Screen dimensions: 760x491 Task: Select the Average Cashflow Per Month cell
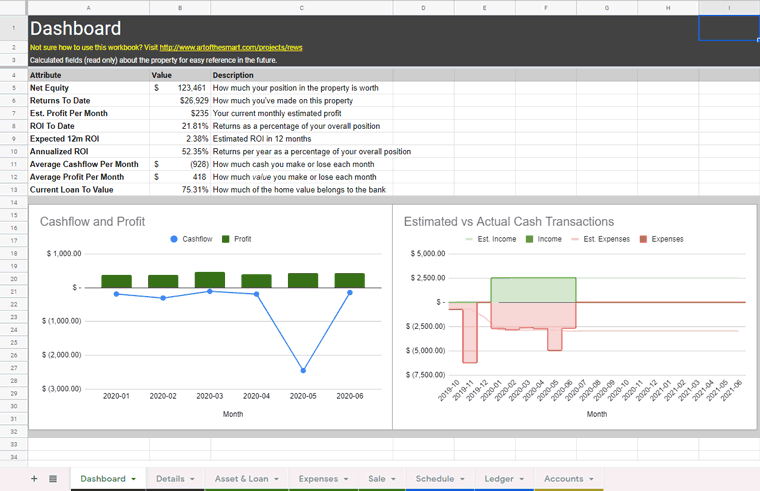(x=89, y=164)
